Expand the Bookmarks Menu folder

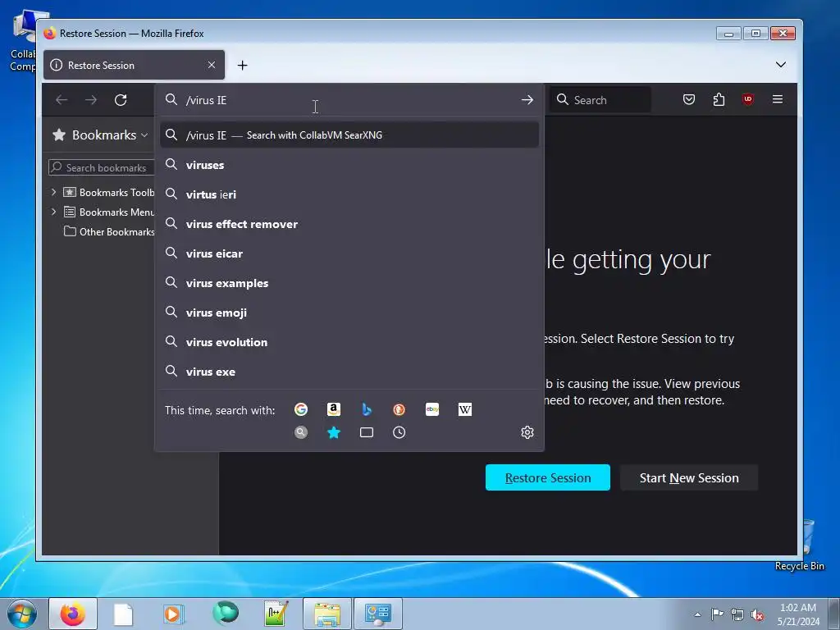[x=53, y=212]
